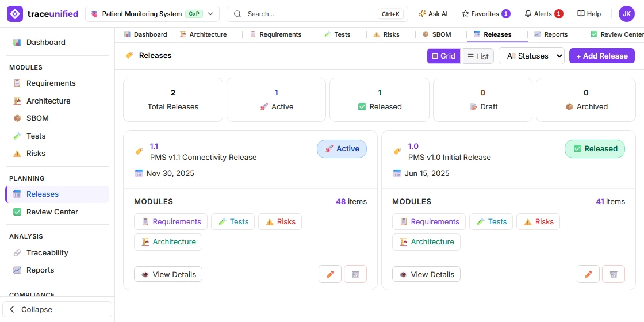Open SBOM module in sidebar

click(57, 118)
